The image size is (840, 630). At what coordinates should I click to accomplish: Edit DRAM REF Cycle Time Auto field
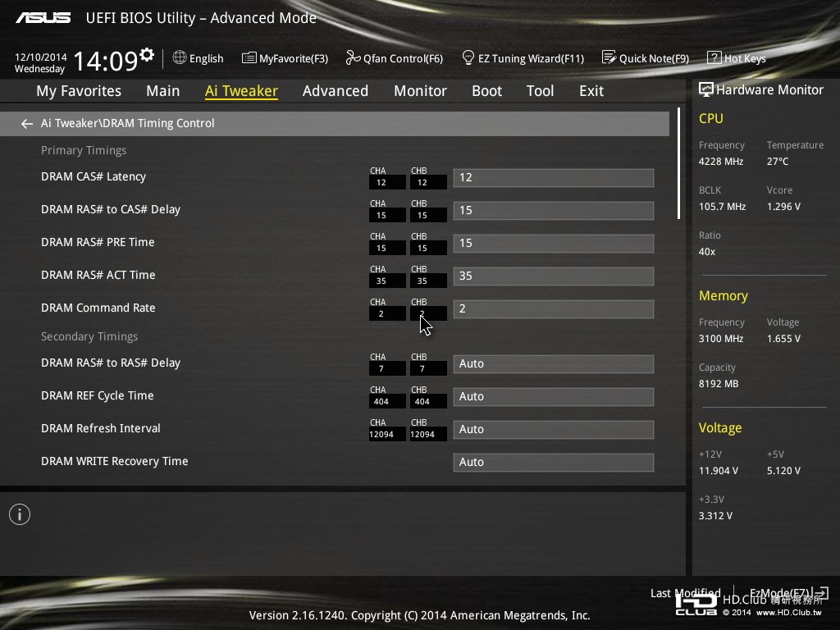pyautogui.click(x=554, y=396)
